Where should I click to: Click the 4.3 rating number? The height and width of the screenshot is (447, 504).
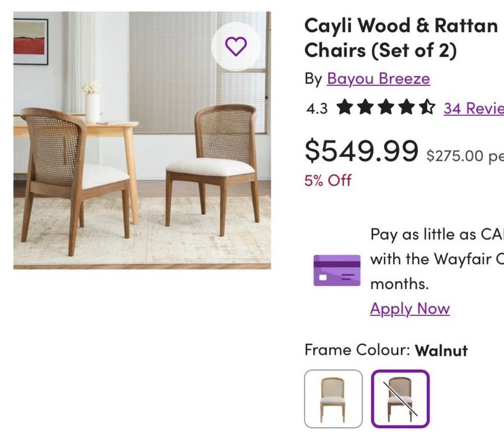tap(317, 108)
